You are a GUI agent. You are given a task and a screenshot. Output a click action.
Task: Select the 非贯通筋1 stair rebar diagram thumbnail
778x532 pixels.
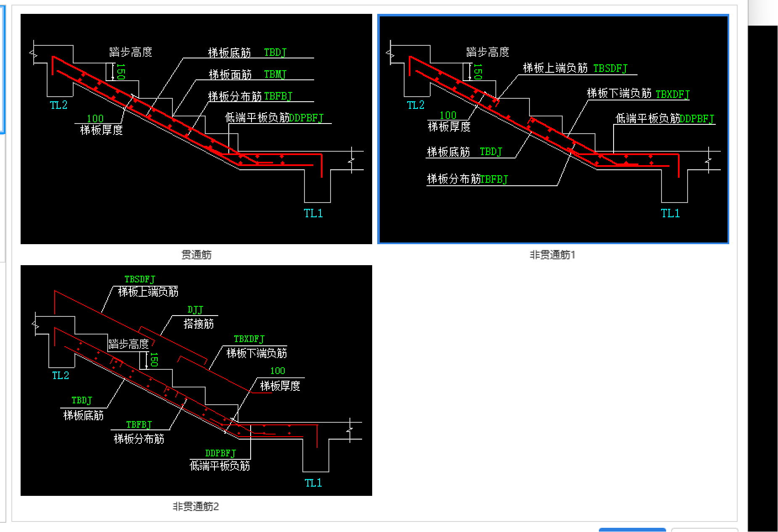coord(553,129)
